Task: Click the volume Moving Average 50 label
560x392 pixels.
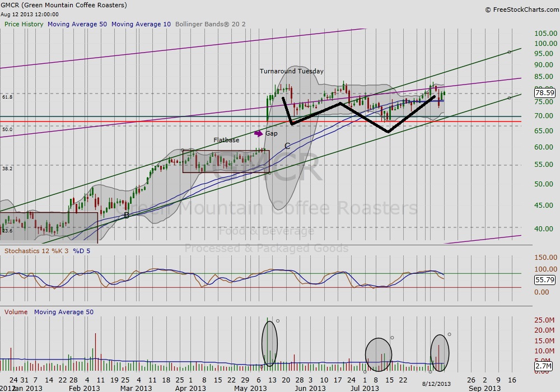Action: [63, 312]
